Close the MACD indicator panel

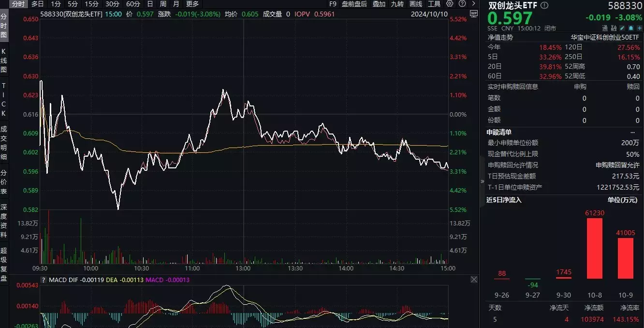[x=474, y=280]
